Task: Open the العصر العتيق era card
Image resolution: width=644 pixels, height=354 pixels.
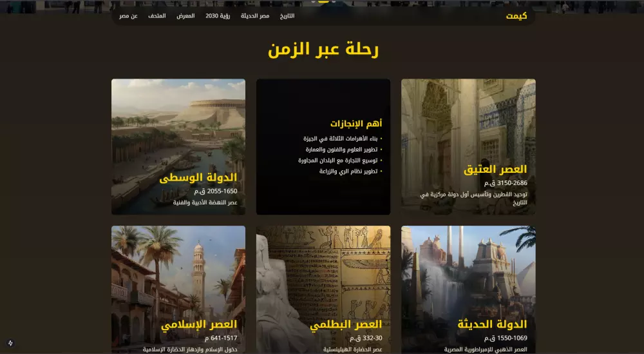Action: point(468,147)
